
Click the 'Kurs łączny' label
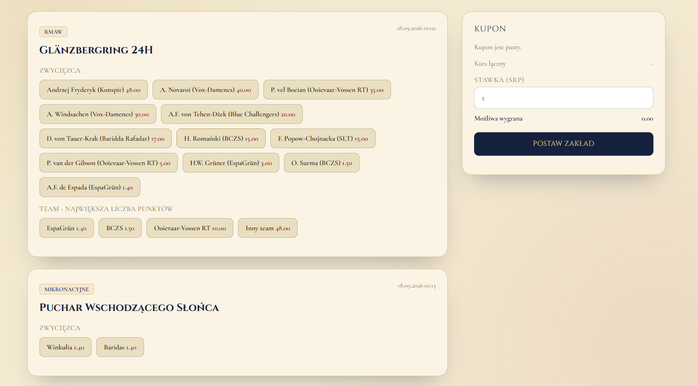click(490, 64)
